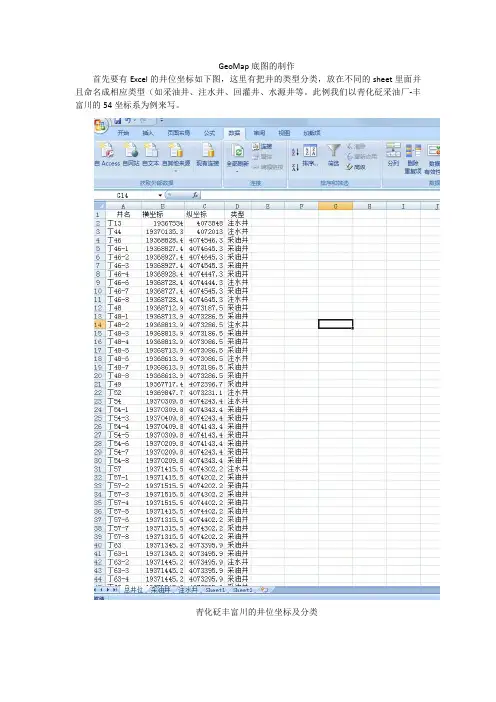
Task: Click header cell 井名 in row 1
Action: (x=123, y=214)
